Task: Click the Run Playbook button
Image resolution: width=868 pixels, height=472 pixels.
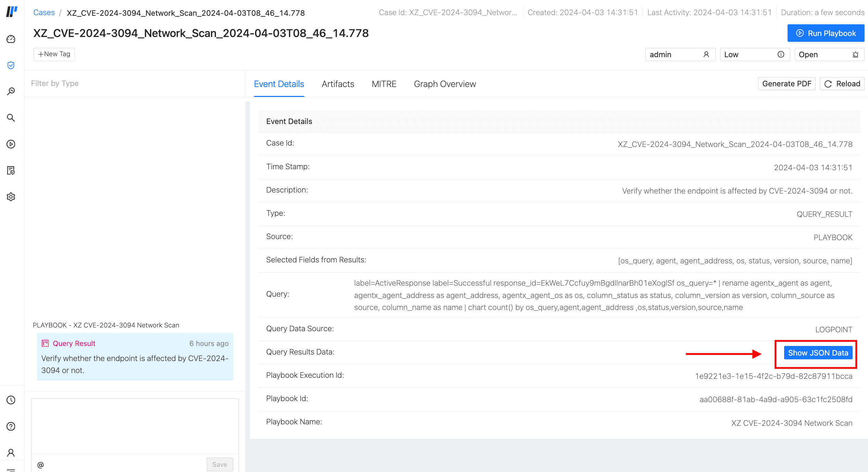Action: tap(826, 33)
